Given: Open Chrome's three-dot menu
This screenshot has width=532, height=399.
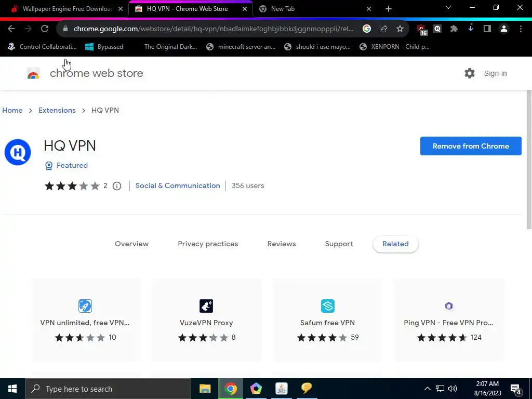Looking at the screenshot, I should point(521,29).
